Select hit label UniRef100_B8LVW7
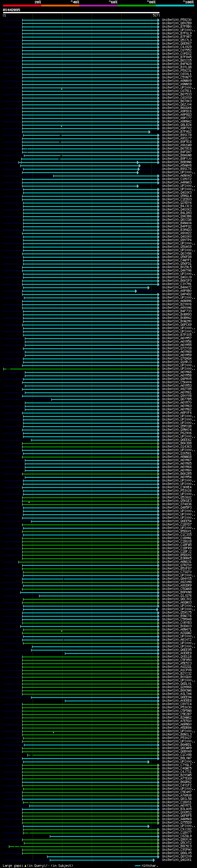 (176, 758)
